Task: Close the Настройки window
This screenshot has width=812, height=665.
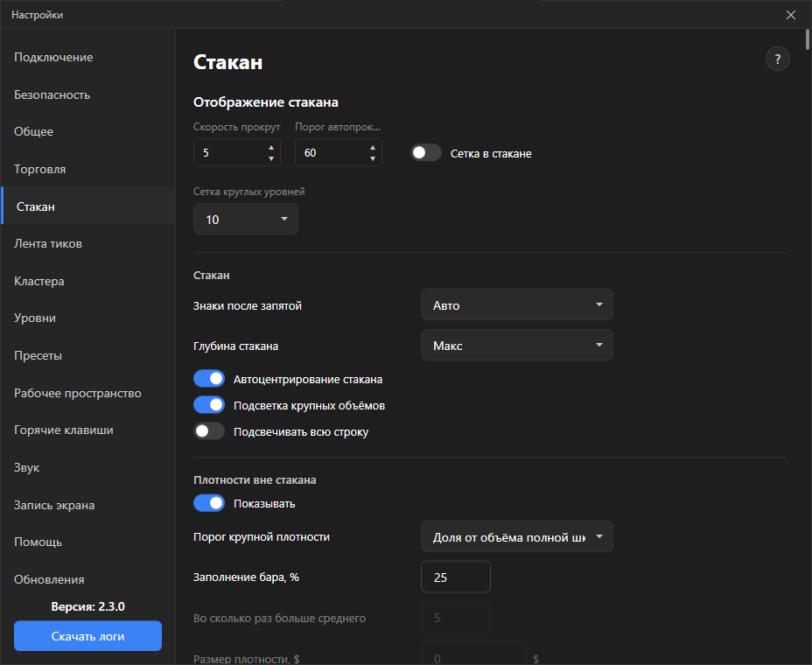Action: pos(791,15)
